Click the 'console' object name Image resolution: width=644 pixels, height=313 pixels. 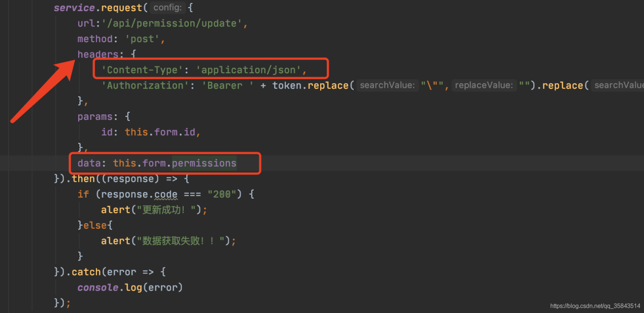[98, 288]
